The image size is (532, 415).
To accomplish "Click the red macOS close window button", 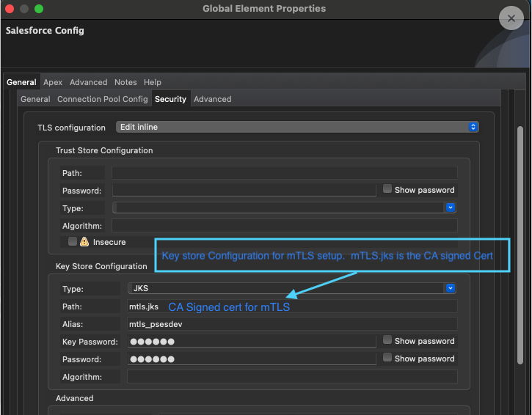I will point(10,9).
